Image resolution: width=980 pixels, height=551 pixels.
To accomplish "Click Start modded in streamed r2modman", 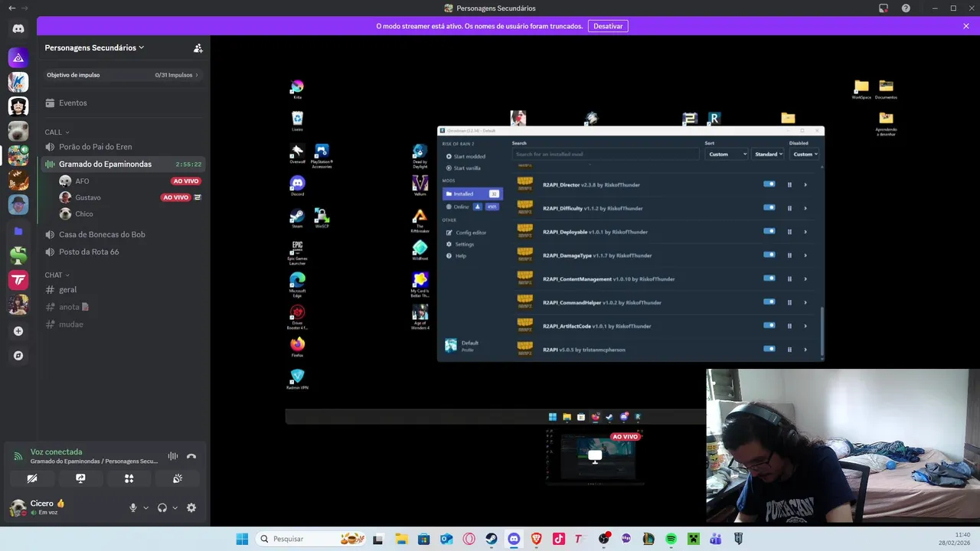I will pyautogui.click(x=466, y=156).
